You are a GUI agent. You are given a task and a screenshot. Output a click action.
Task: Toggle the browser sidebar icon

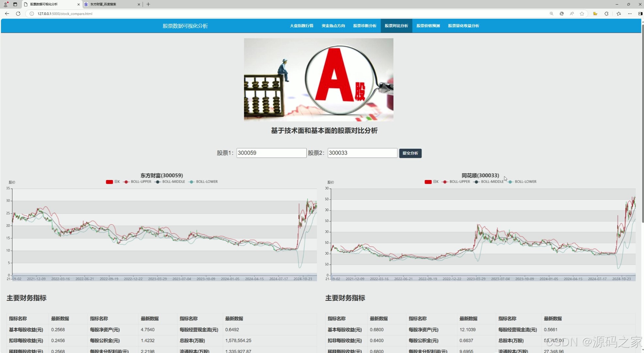tap(640, 14)
